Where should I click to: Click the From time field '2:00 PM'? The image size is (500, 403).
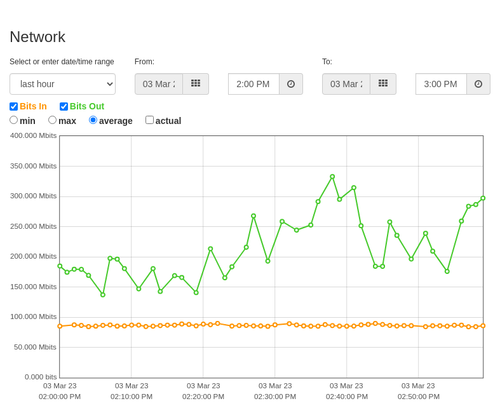pyautogui.click(x=253, y=84)
